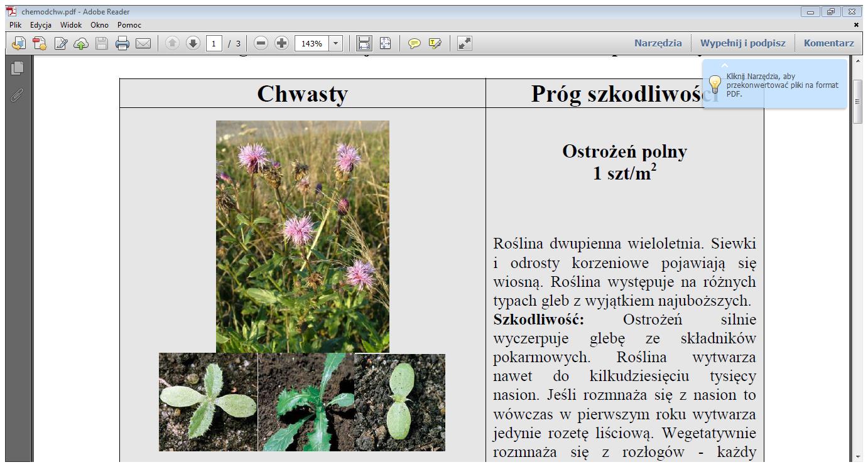The width and height of the screenshot is (868, 467).
Task: Click the Adobe Reader title bar icon
Action: click(x=11, y=11)
